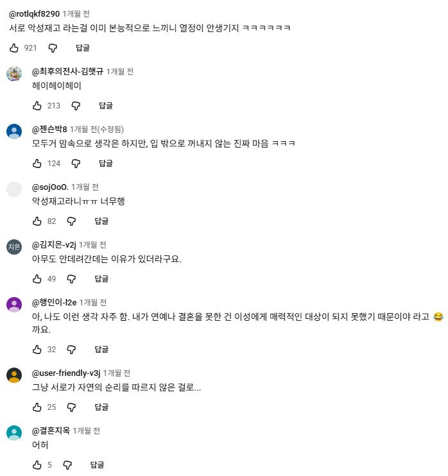Click 답글 under @sojOoO.'s comment
This screenshot has height=476, width=448.
pyautogui.click(x=101, y=221)
